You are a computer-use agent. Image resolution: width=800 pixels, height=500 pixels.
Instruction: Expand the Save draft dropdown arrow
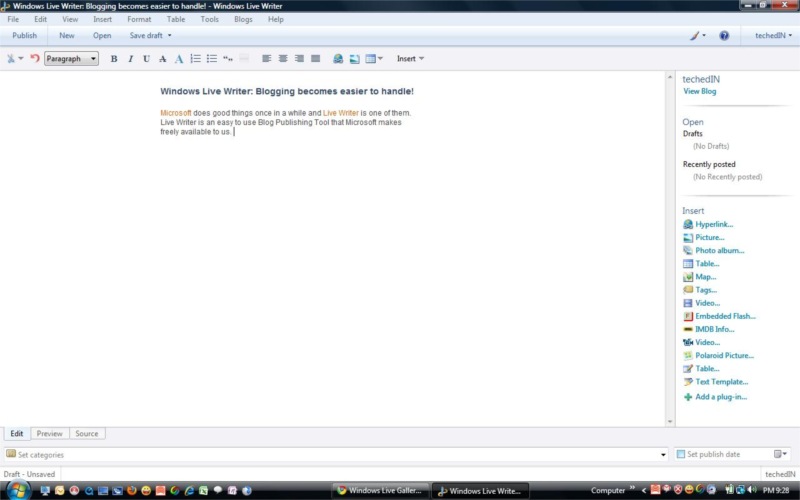point(169,36)
